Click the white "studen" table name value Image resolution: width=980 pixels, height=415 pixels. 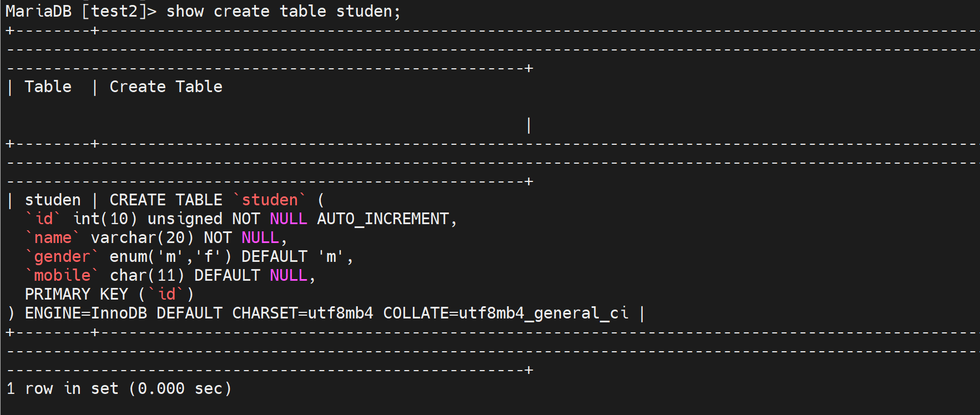pos(53,200)
